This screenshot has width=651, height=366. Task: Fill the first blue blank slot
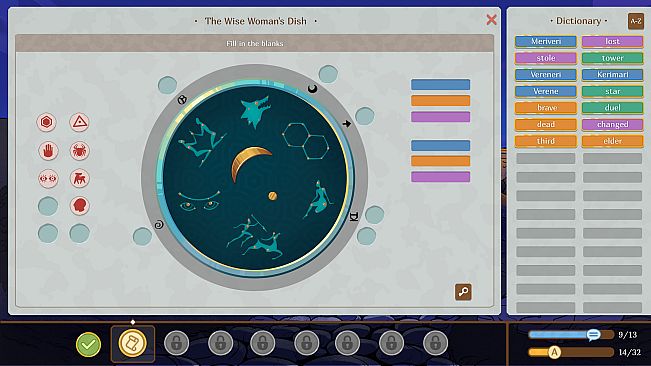441,85
